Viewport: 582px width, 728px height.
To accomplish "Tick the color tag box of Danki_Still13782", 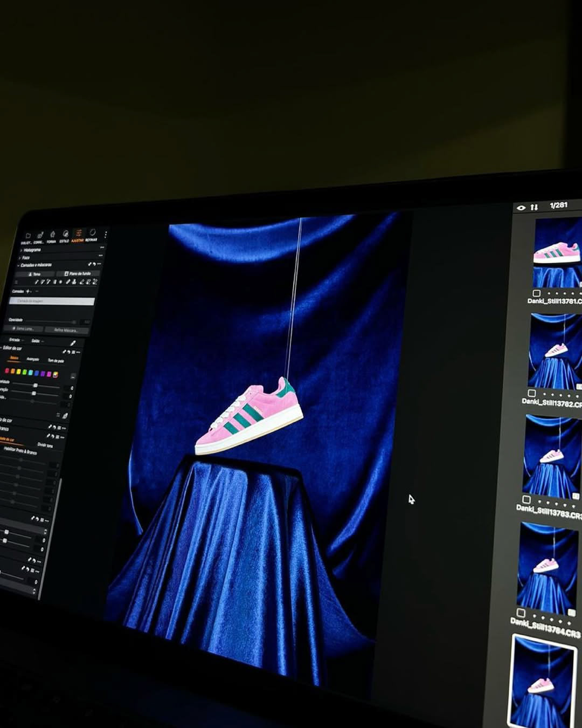I will pos(532,393).
